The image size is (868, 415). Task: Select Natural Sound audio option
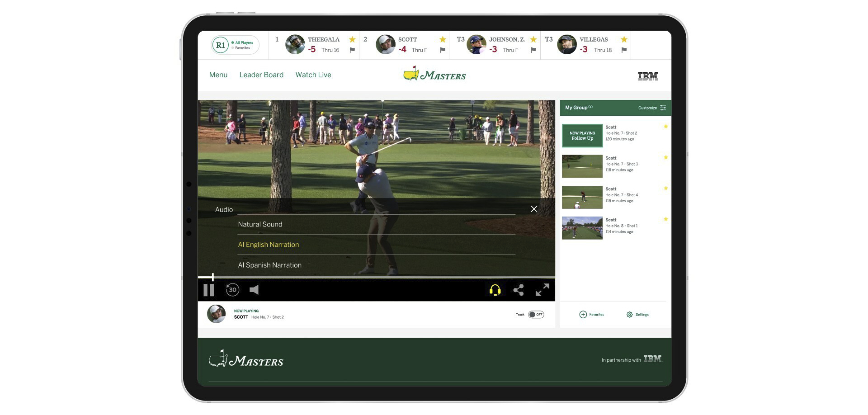click(260, 224)
